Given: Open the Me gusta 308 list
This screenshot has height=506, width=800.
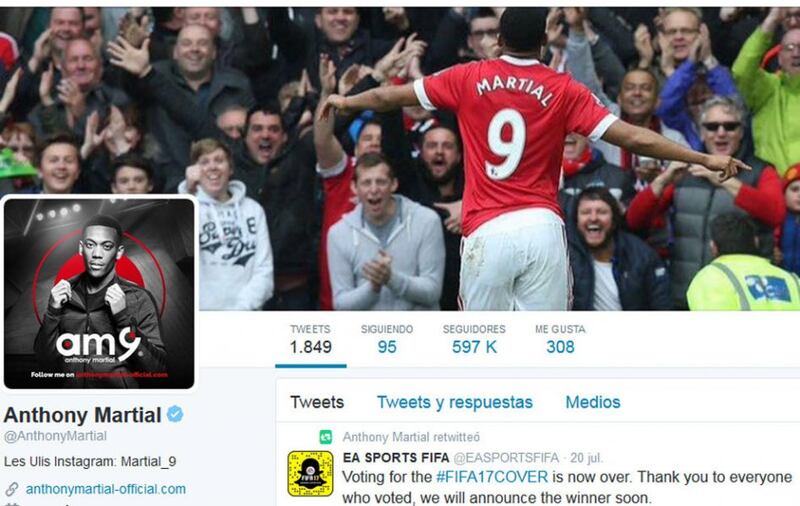Looking at the screenshot, I should (x=560, y=339).
